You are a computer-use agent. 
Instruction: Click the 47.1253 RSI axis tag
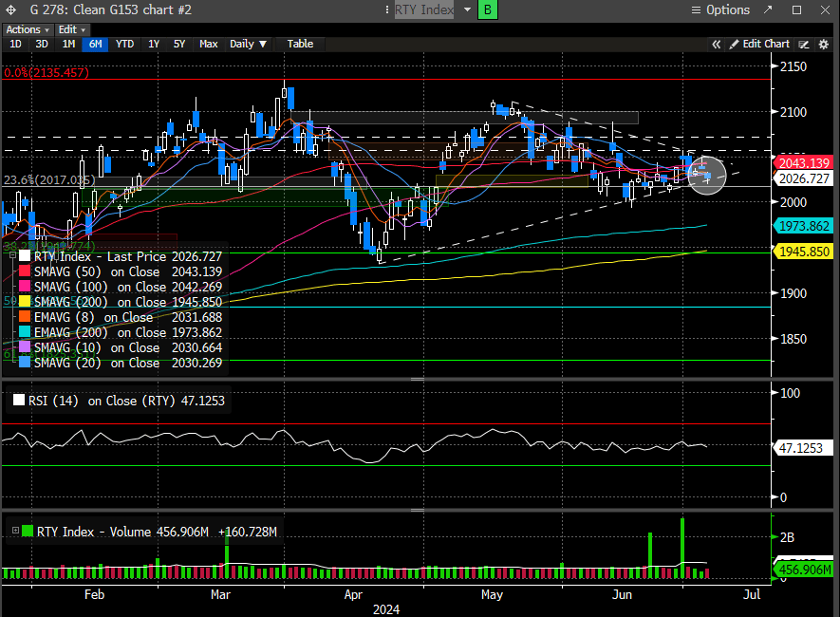pyautogui.click(x=802, y=448)
